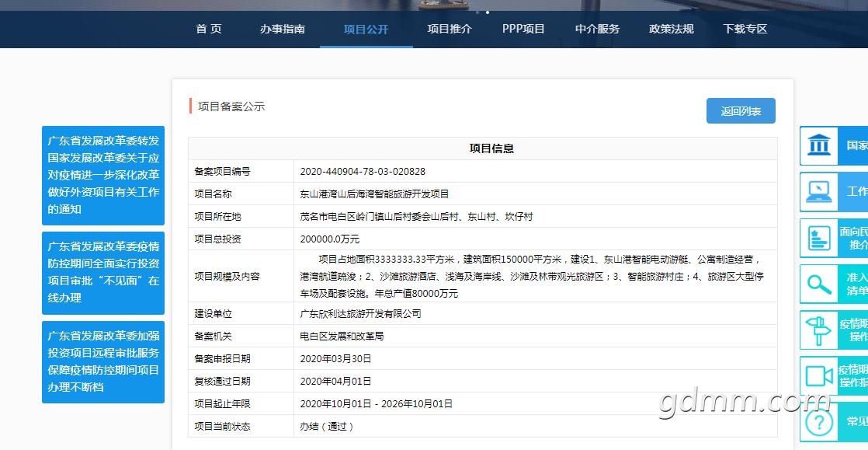This screenshot has height=450, width=868.
Task: Click the video camera icon
Action: (x=818, y=376)
